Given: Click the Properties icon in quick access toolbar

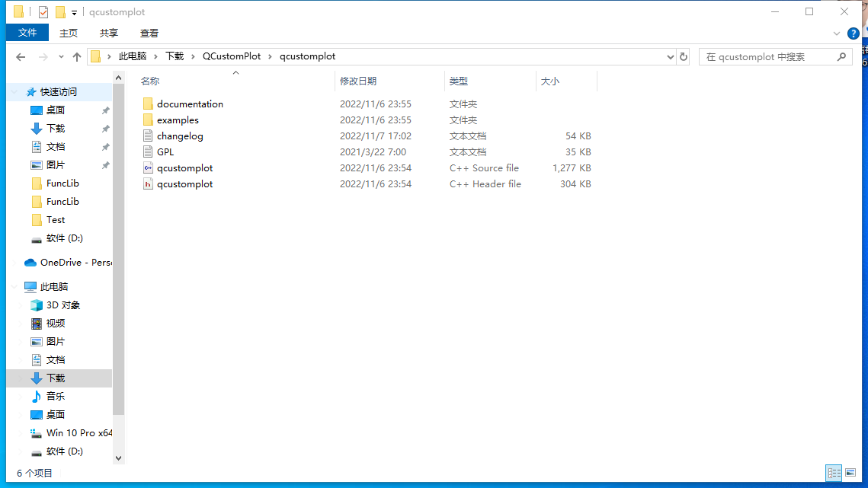Looking at the screenshot, I should click(x=43, y=12).
